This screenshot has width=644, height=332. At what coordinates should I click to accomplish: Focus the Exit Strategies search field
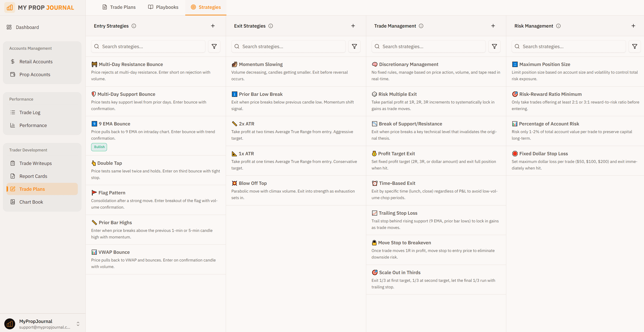pos(288,47)
